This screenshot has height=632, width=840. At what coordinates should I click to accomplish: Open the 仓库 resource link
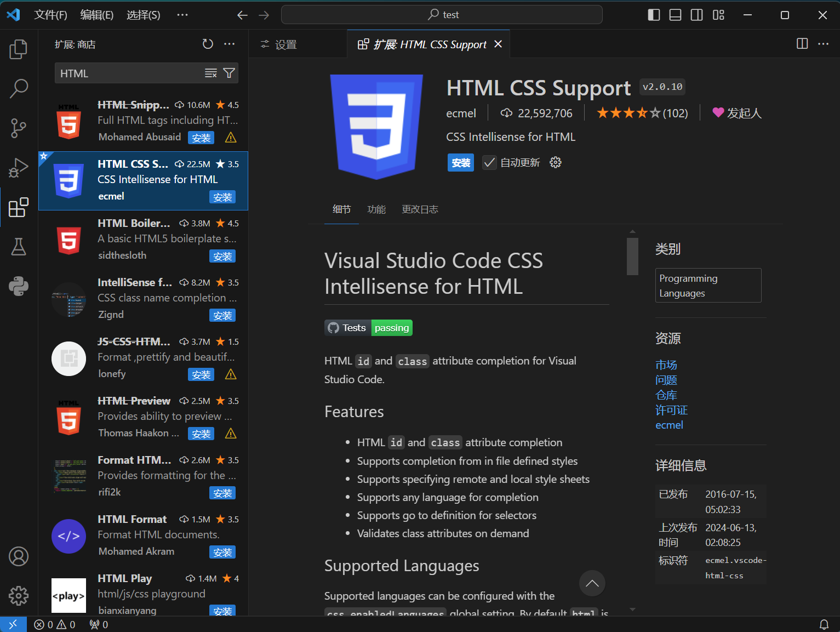point(666,395)
